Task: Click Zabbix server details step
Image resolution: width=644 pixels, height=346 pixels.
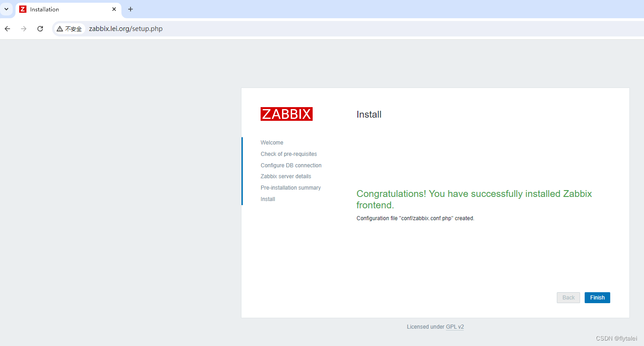Action: tap(286, 176)
